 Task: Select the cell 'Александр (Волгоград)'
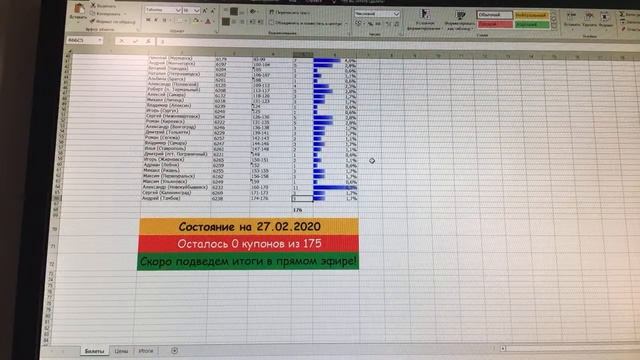click(179, 127)
